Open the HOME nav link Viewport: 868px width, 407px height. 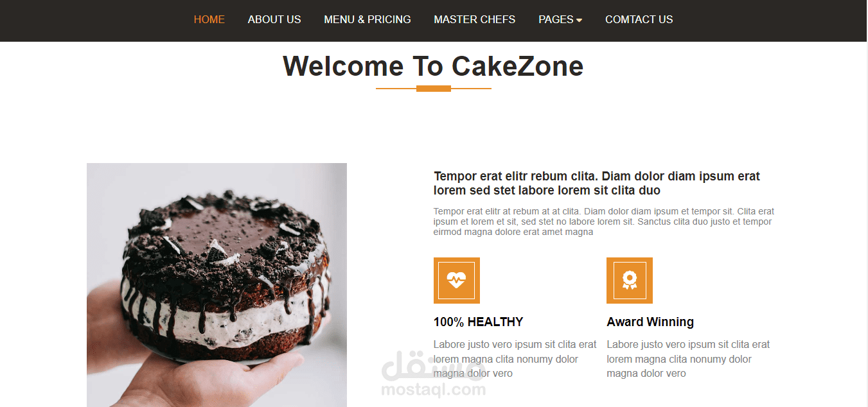[209, 19]
